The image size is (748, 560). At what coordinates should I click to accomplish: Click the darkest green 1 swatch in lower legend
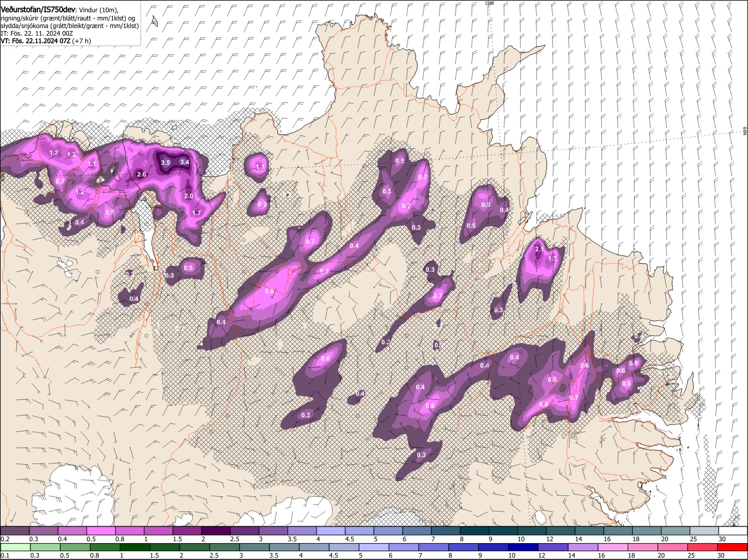pos(134,547)
